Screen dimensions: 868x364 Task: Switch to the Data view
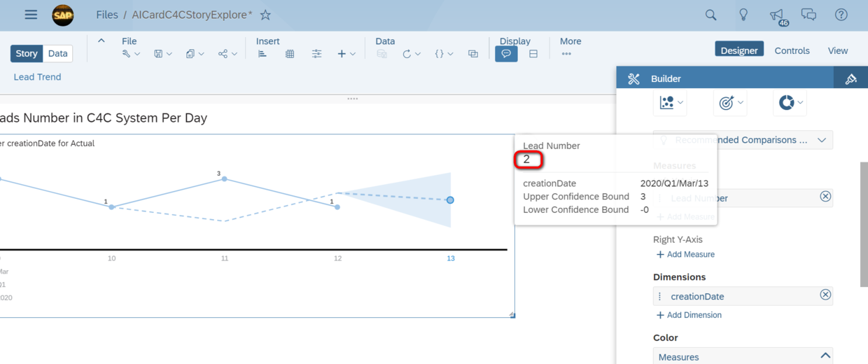(58, 53)
